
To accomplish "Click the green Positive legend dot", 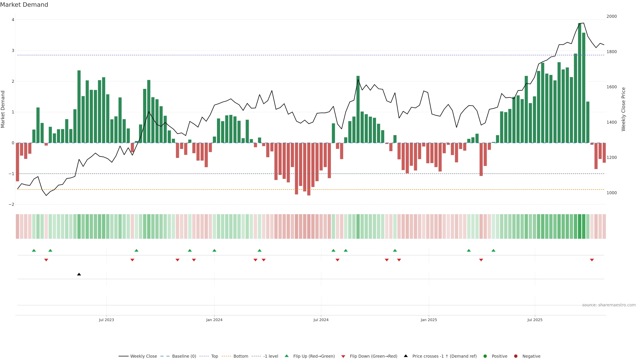I will [x=485, y=356].
